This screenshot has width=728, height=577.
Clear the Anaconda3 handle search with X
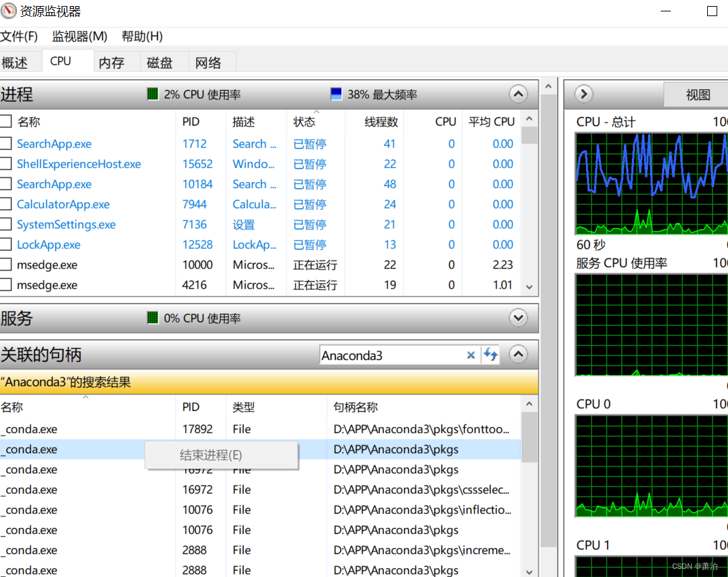click(471, 355)
